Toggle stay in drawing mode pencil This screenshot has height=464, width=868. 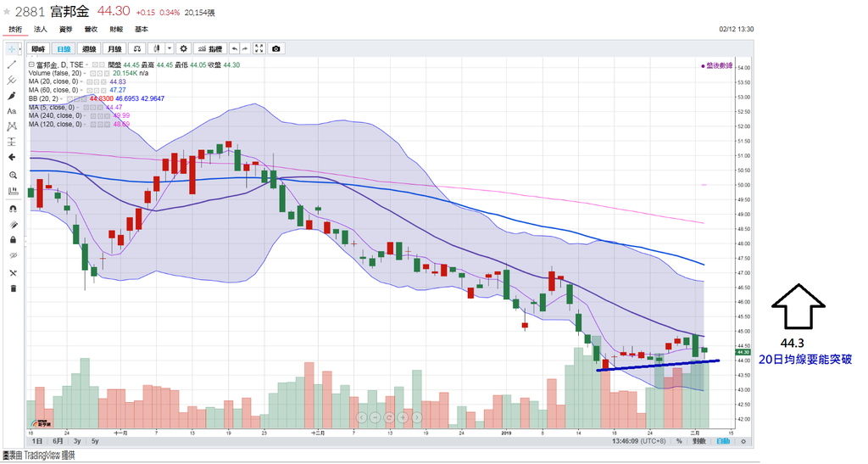click(13, 224)
